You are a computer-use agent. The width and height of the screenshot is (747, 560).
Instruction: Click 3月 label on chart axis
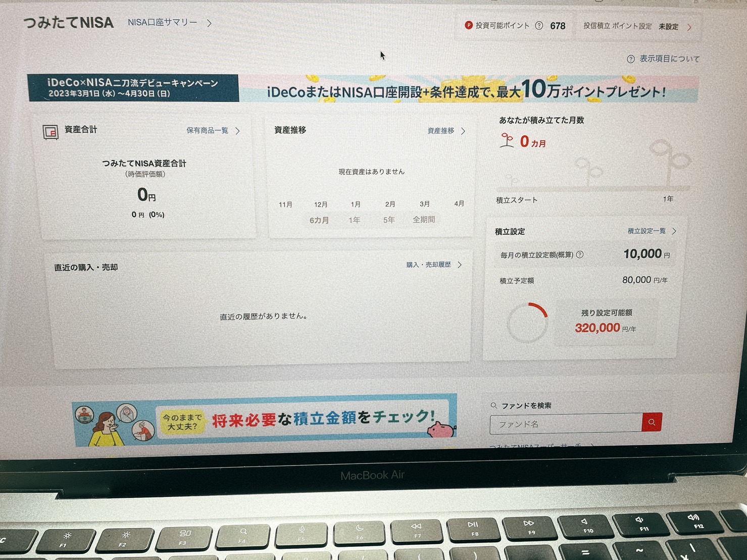click(x=424, y=204)
